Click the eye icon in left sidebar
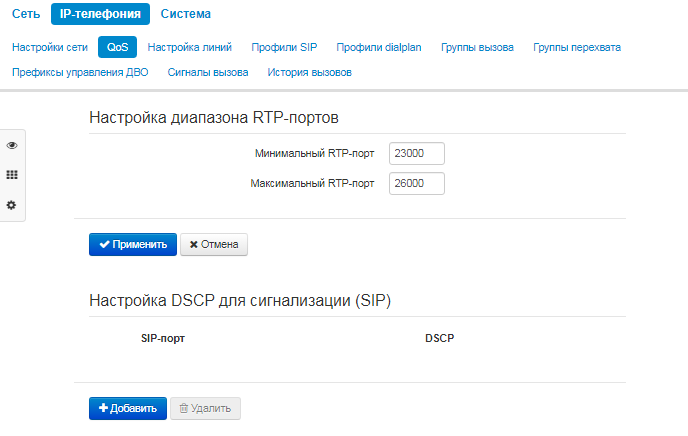The image size is (688, 436). click(x=12, y=145)
